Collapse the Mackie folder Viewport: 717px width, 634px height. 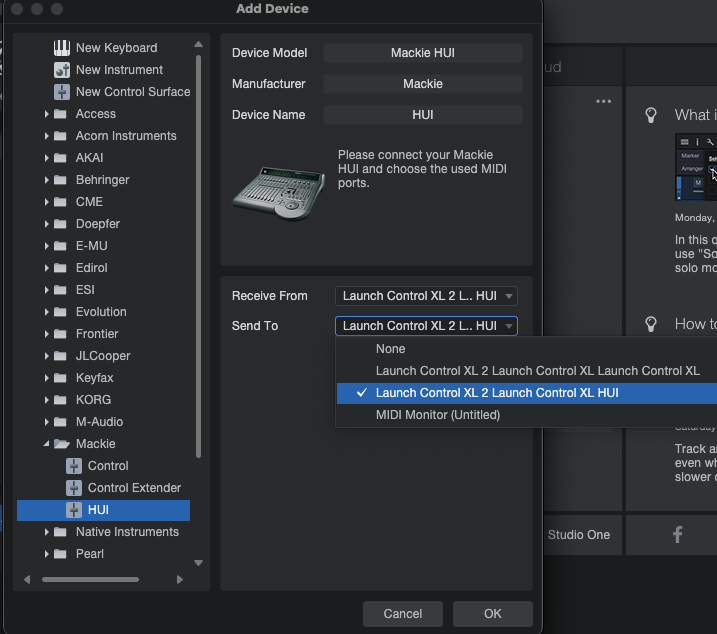46,444
